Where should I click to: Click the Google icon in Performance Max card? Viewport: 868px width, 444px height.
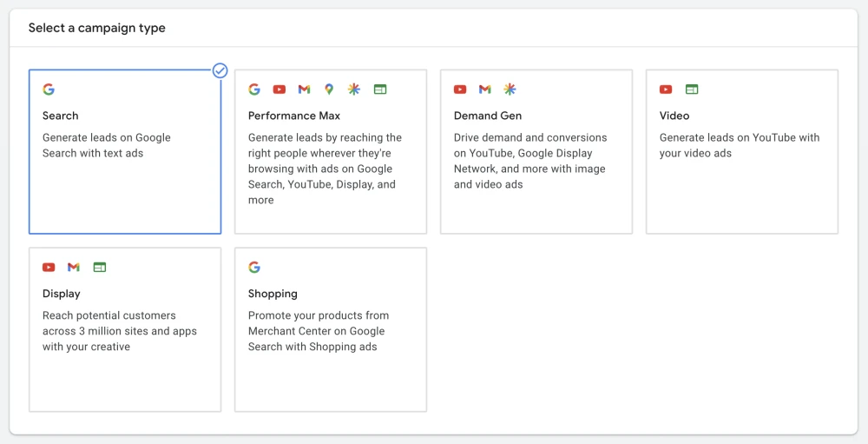pyautogui.click(x=254, y=89)
